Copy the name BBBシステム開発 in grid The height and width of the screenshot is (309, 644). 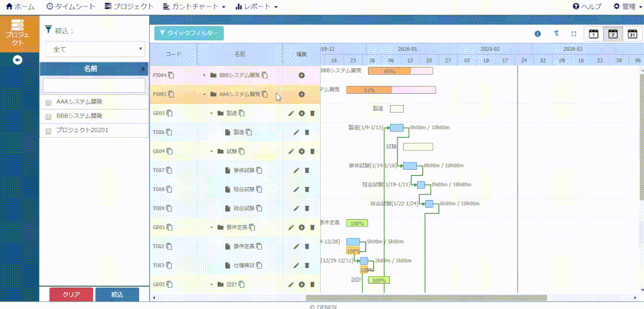coord(265,75)
